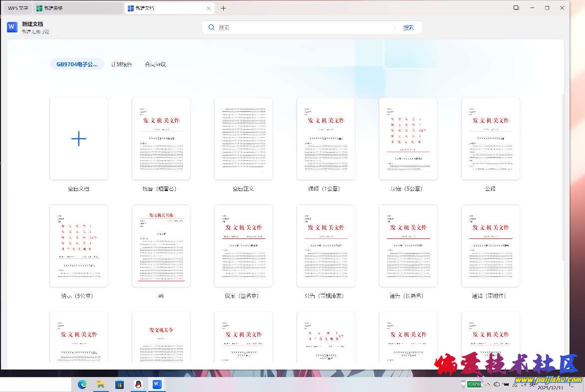Select the GB9704电子公文 template category
The width and height of the screenshot is (585, 392).
[77, 64]
